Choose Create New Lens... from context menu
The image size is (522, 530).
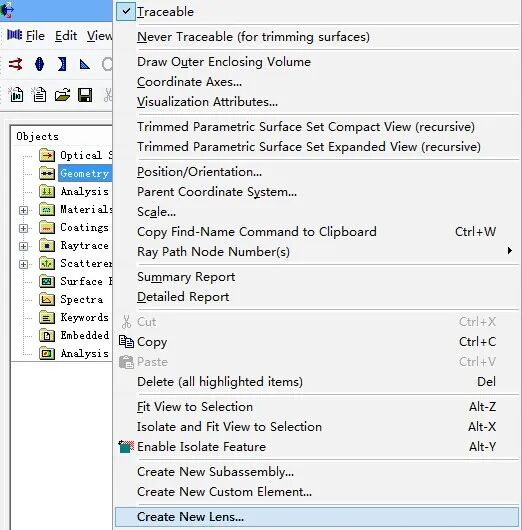(317, 517)
